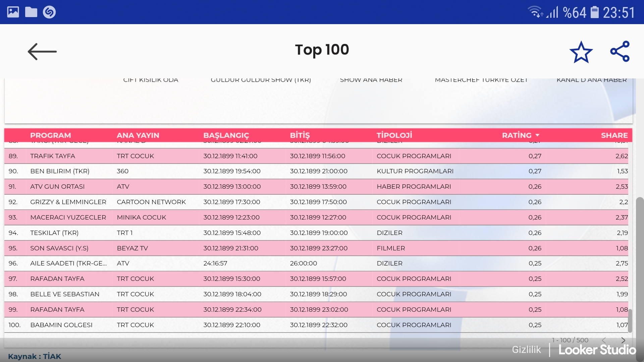Click the table's vertical scrollbar thumb

630,320
